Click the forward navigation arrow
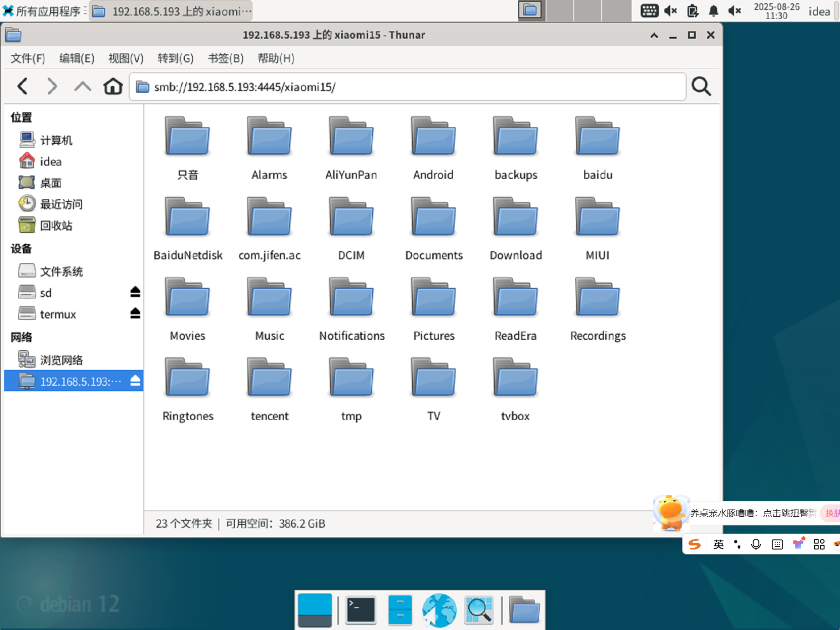The height and width of the screenshot is (630, 840). [52, 86]
